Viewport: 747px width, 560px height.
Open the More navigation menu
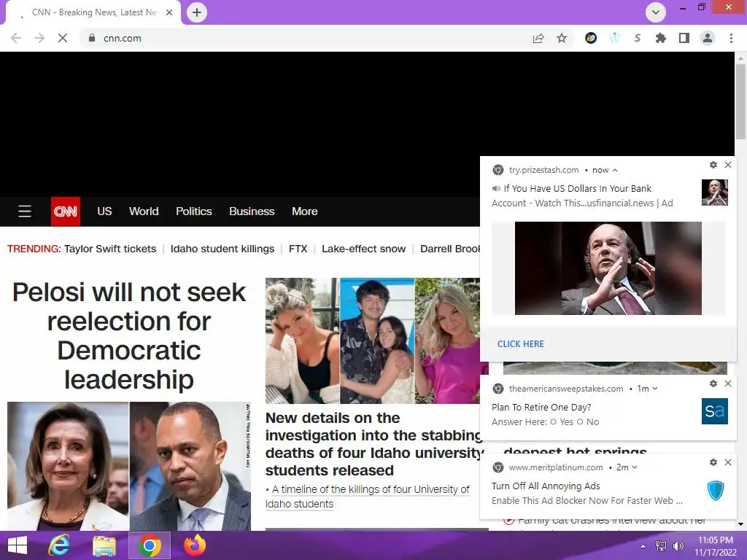tap(304, 211)
